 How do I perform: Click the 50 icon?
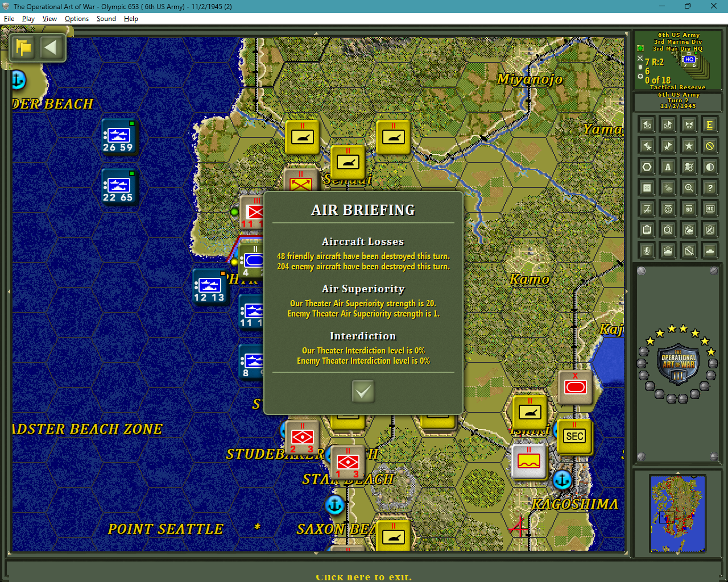[689, 209]
